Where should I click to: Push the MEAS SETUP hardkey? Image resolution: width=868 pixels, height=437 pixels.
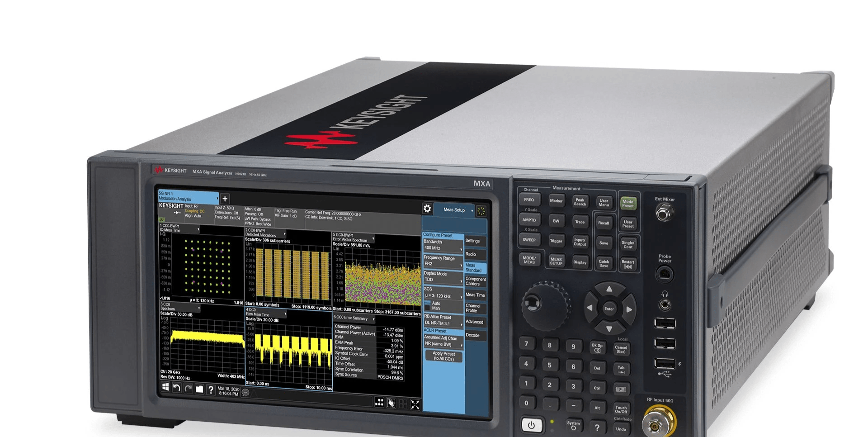coord(556,261)
